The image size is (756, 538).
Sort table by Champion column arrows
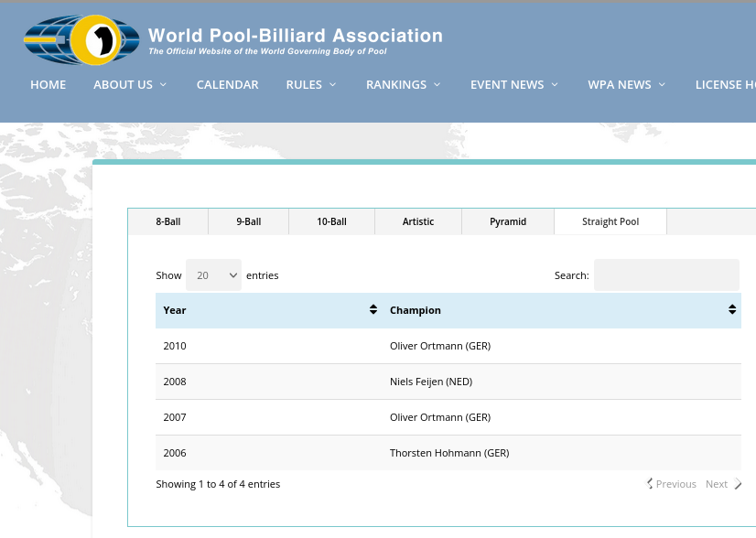(x=732, y=310)
